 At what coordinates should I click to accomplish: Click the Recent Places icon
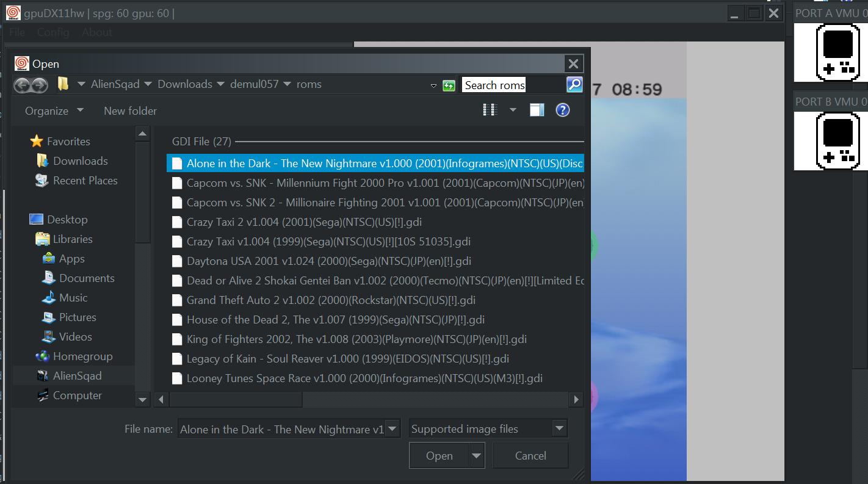coord(42,180)
